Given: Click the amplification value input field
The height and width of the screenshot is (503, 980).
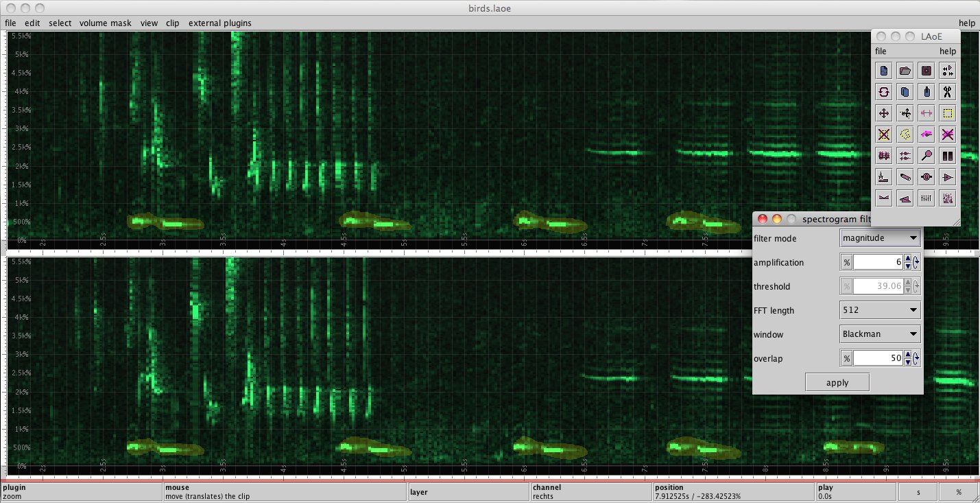Looking at the screenshot, I should [878, 263].
